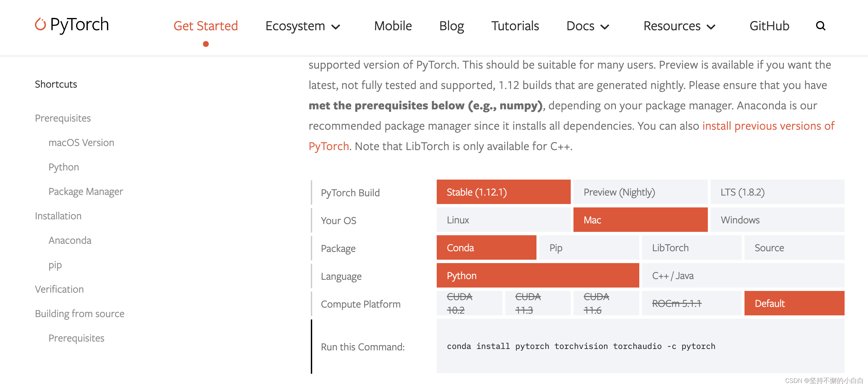Click the Compute Platform row label
Viewport: 868px width, 387px height.
coord(360,305)
